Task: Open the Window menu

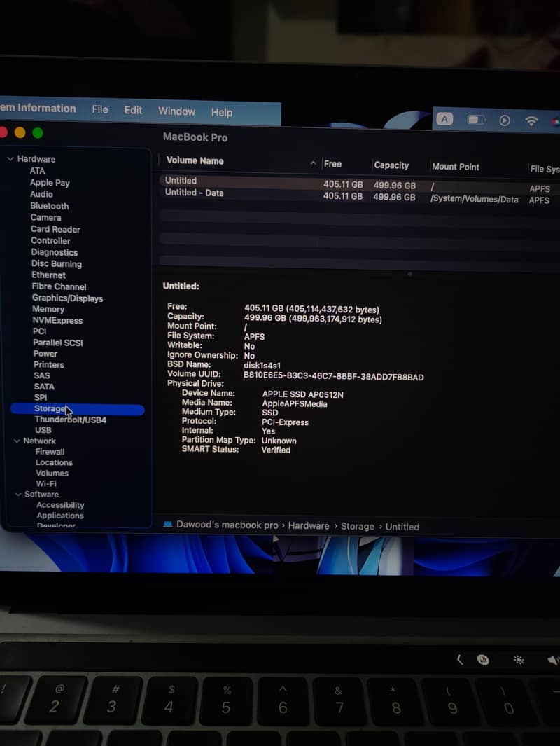Action: [x=176, y=112]
